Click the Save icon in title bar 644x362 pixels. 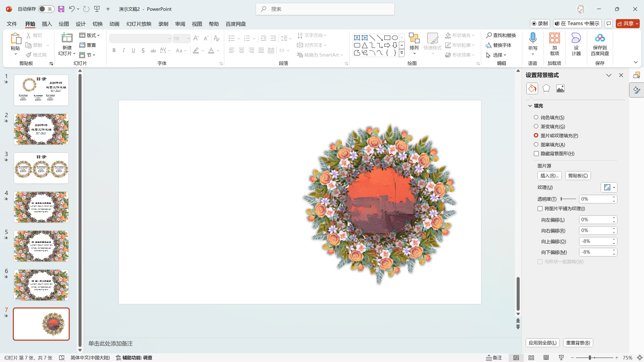click(x=61, y=9)
